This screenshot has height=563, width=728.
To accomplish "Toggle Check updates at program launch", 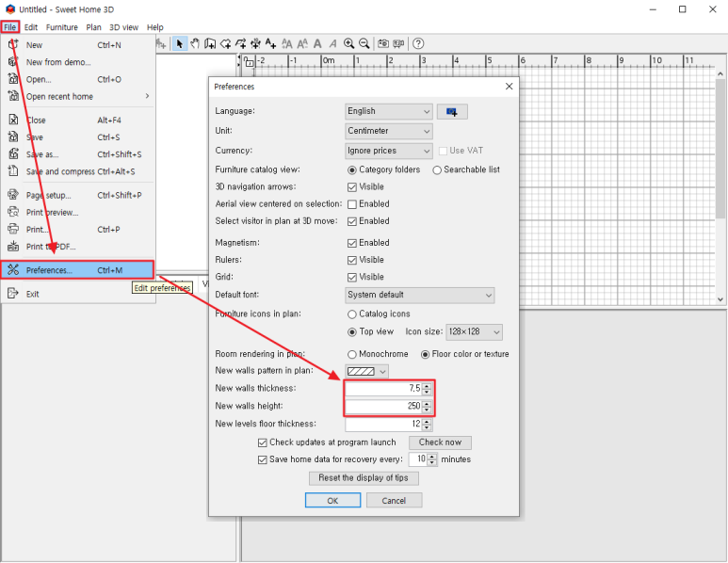I will [263, 442].
